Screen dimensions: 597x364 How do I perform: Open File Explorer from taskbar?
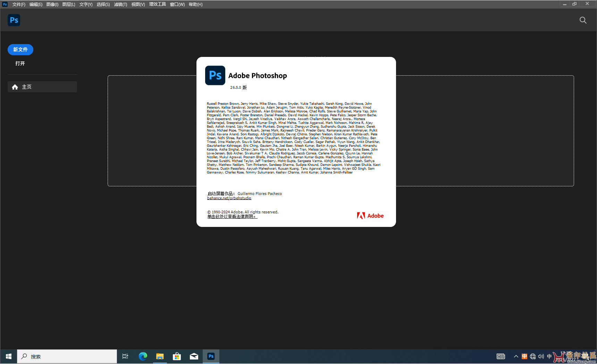point(160,356)
